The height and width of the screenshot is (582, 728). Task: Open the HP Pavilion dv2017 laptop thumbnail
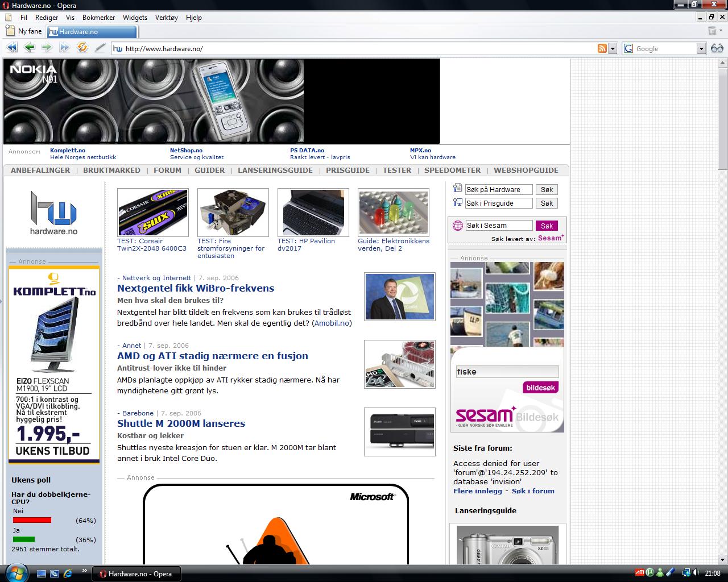point(313,213)
